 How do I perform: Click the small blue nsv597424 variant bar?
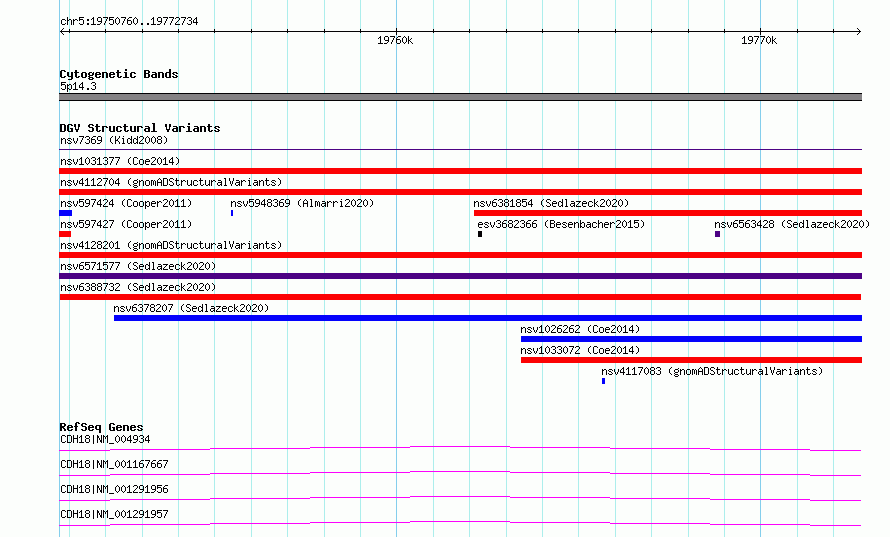(65, 213)
